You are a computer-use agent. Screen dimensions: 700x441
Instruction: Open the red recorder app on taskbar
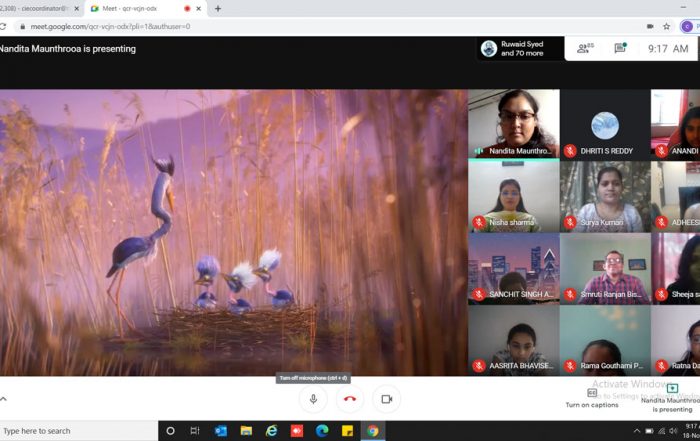(297, 431)
